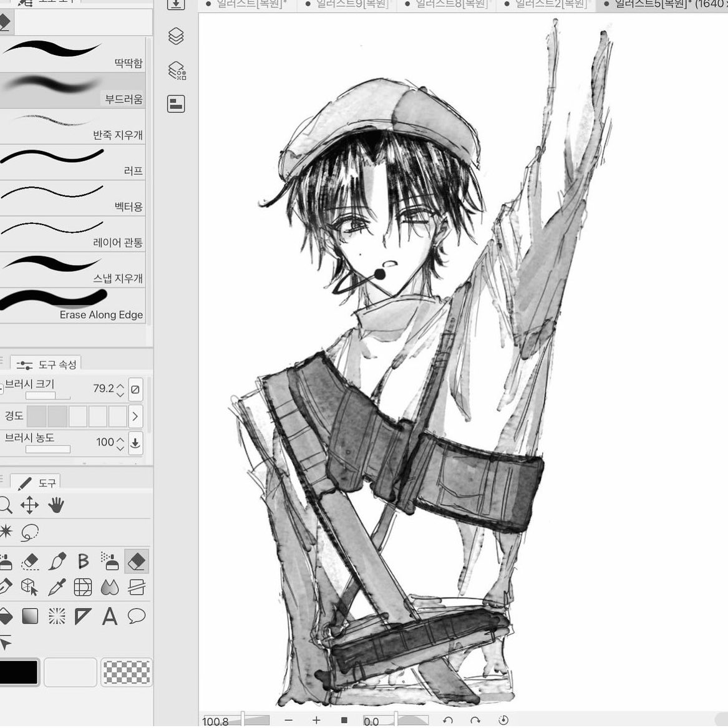Choose the 반죽 지우개 sub tool

[x=73, y=127]
